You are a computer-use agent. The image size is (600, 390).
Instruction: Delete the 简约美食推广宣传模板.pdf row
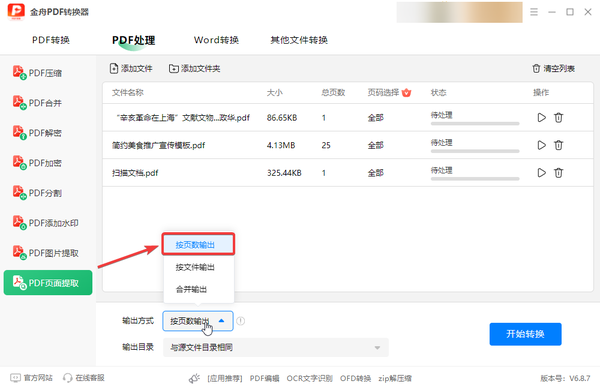click(559, 145)
